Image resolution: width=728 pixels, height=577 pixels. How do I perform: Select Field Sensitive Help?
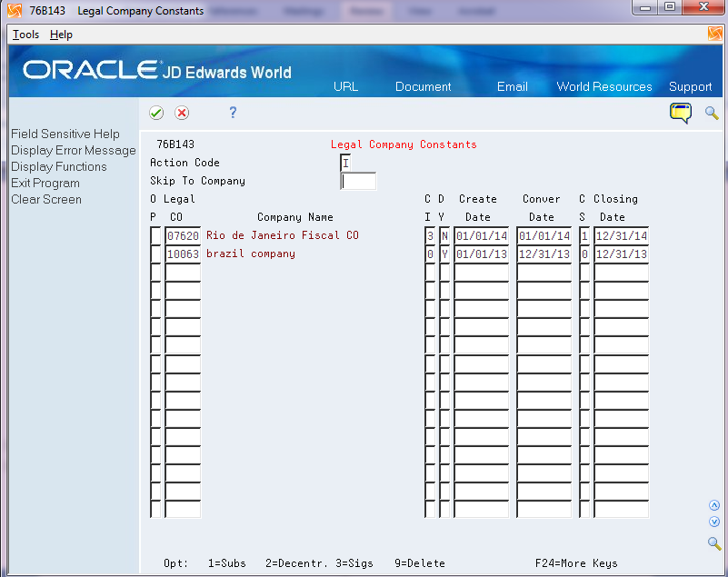(65, 134)
